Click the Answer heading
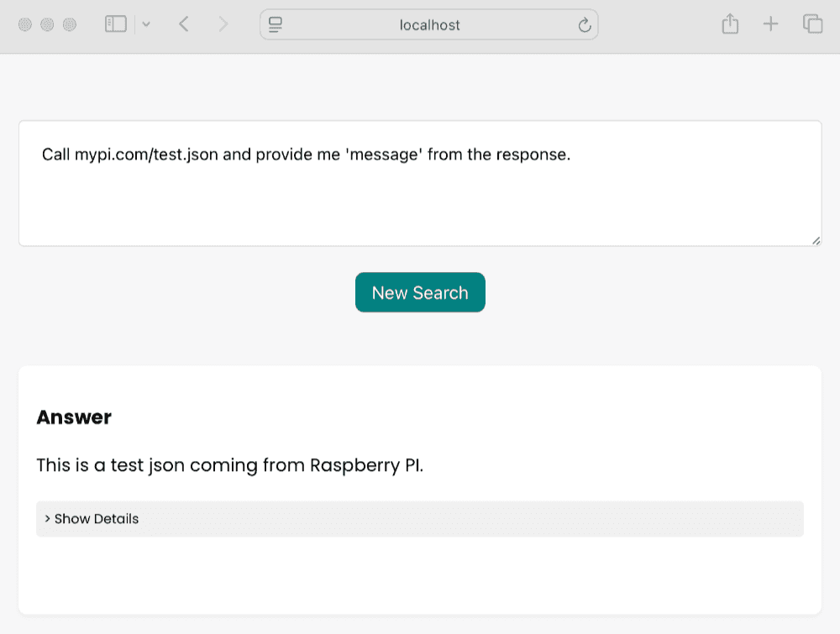Screen dimensions: 840x634 click(x=74, y=417)
